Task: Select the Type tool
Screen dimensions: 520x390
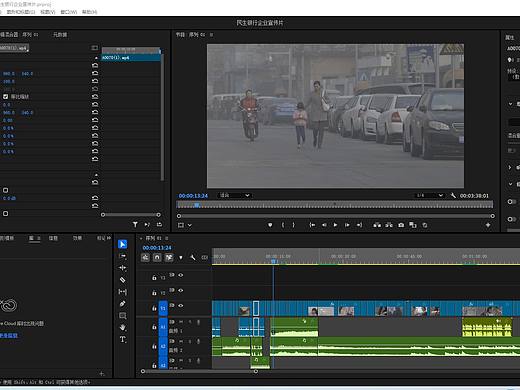Action: (122, 339)
